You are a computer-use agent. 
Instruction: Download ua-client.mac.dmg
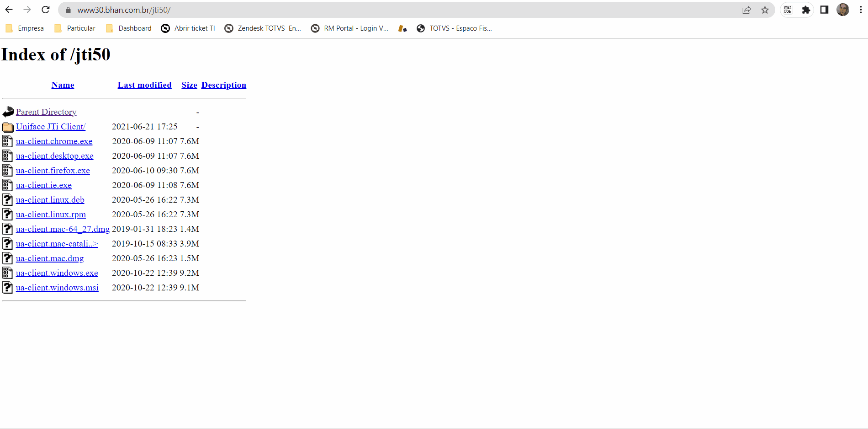tap(50, 258)
